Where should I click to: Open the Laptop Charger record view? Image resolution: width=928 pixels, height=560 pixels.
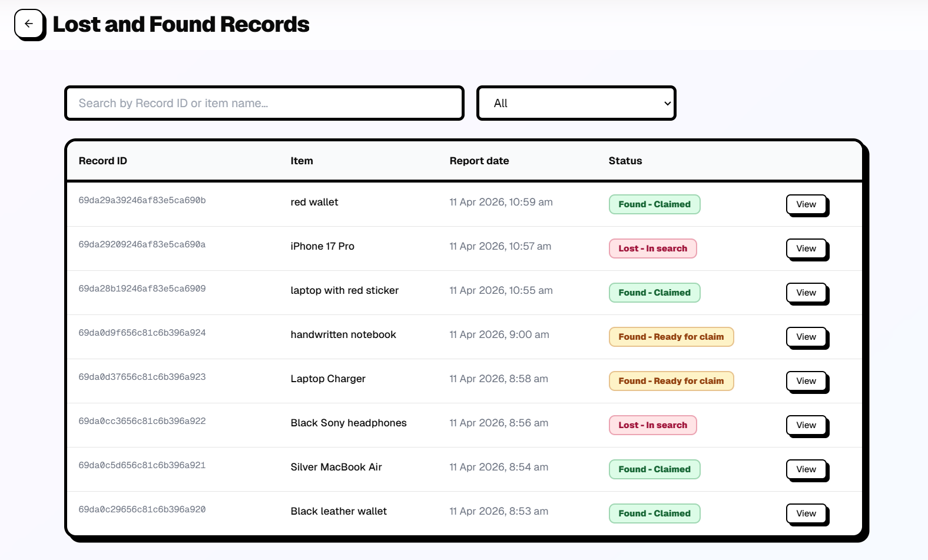[806, 381]
